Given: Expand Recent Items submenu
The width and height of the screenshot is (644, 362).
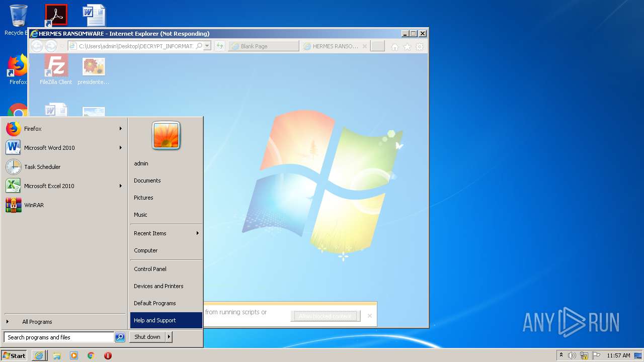Looking at the screenshot, I should (x=166, y=233).
